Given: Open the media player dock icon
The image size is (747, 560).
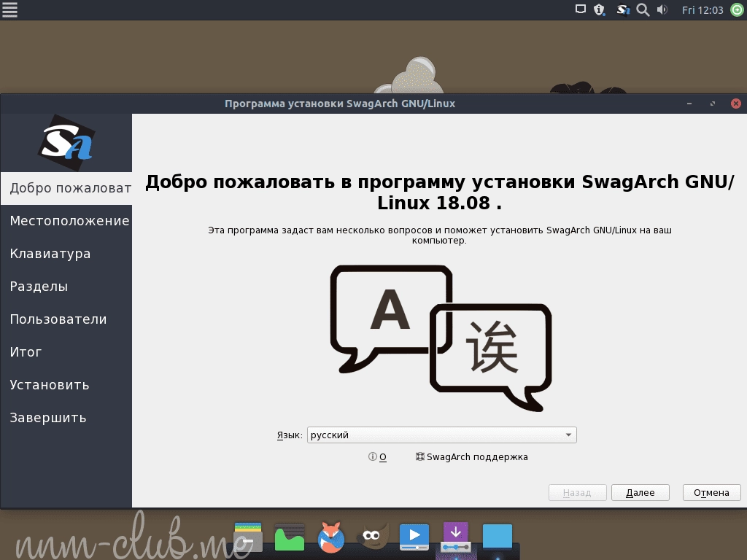Looking at the screenshot, I should point(414,537).
